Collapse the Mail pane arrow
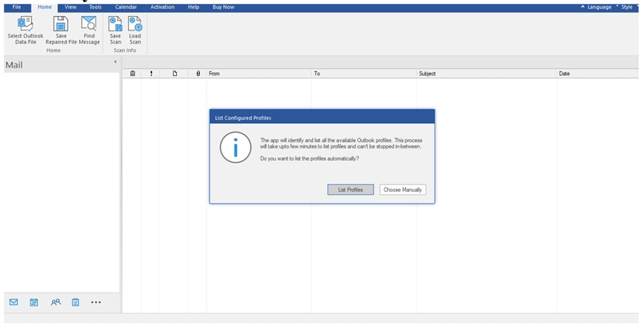644x328 pixels. click(x=115, y=62)
